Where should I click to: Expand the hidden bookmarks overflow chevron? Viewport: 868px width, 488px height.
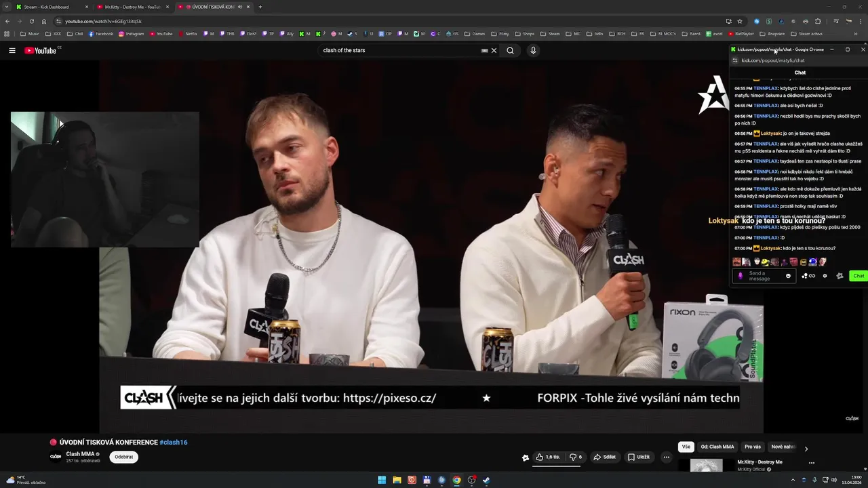point(856,33)
